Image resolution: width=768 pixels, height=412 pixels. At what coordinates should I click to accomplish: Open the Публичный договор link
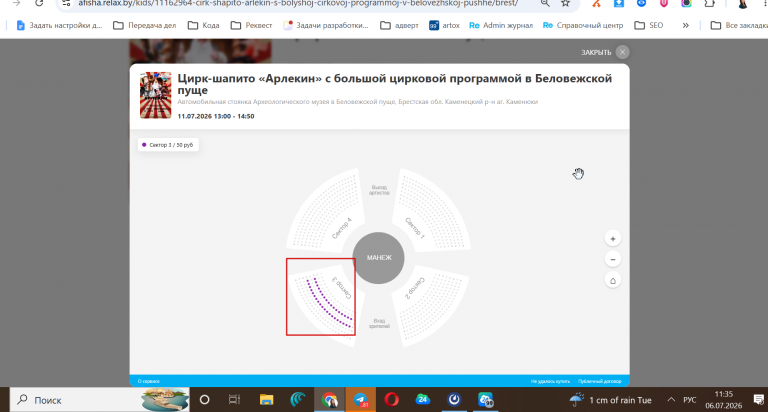pyautogui.click(x=600, y=381)
